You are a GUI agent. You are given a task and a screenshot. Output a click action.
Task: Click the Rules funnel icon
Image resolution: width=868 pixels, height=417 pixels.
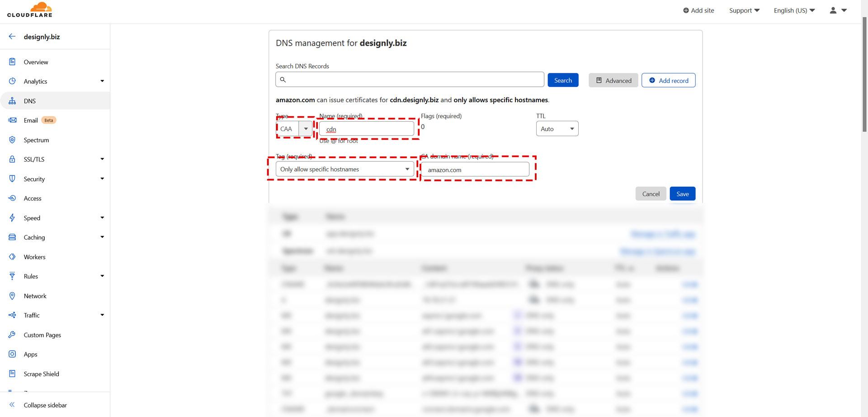point(12,276)
